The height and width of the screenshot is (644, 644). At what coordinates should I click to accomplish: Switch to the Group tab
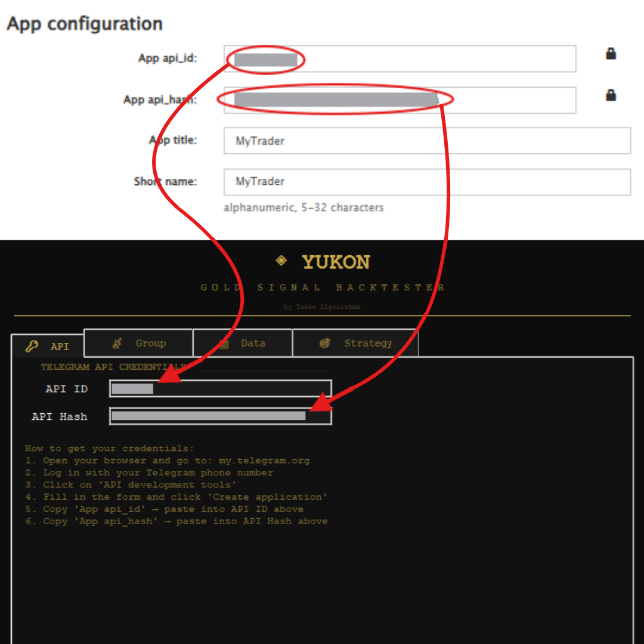tap(138, 343)
